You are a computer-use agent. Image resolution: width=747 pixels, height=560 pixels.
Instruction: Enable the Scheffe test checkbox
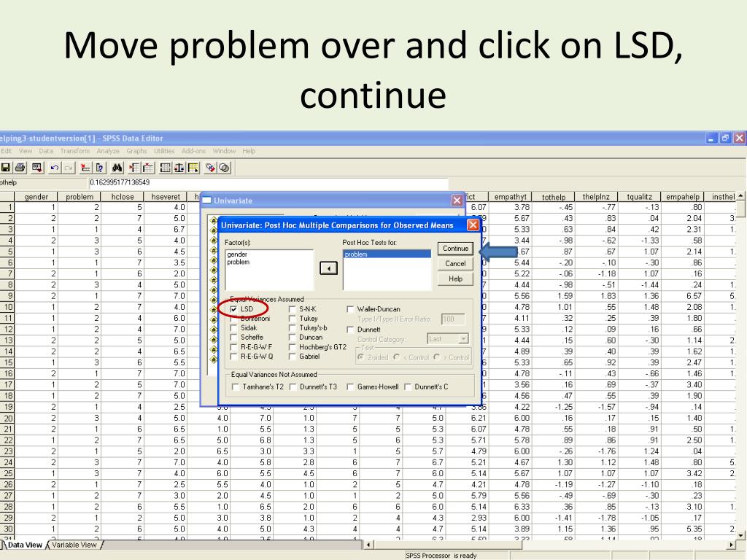[234, 338]
